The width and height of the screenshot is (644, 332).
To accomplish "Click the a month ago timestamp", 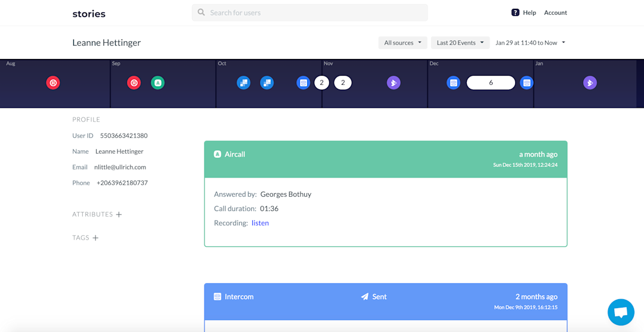I will [538, 154].
